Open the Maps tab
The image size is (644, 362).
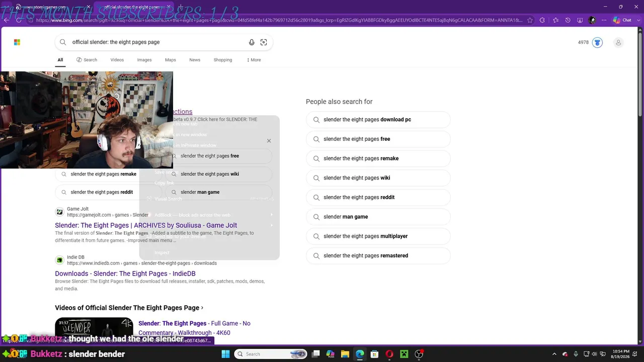tap(171, 60)
